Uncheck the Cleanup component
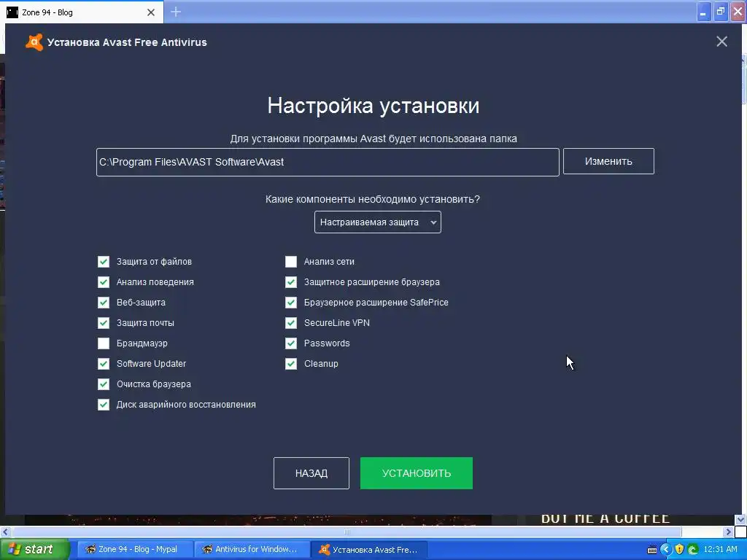 [291, 364]
